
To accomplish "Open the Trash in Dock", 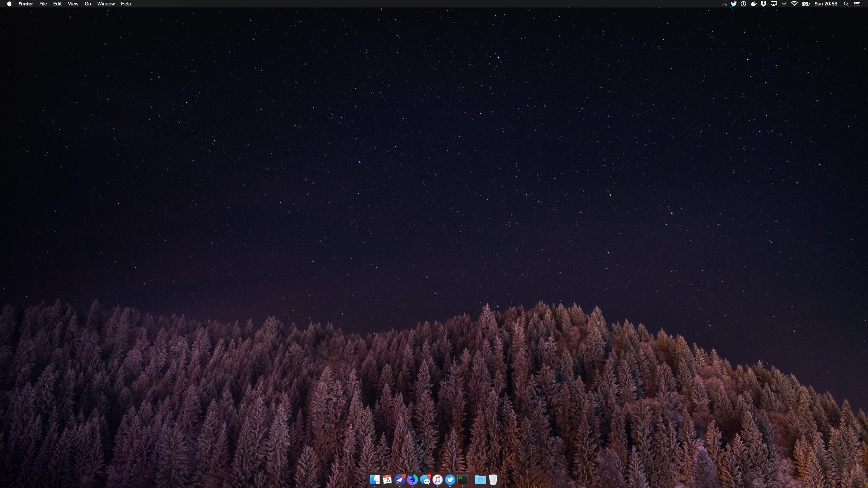I will [493, 480].
